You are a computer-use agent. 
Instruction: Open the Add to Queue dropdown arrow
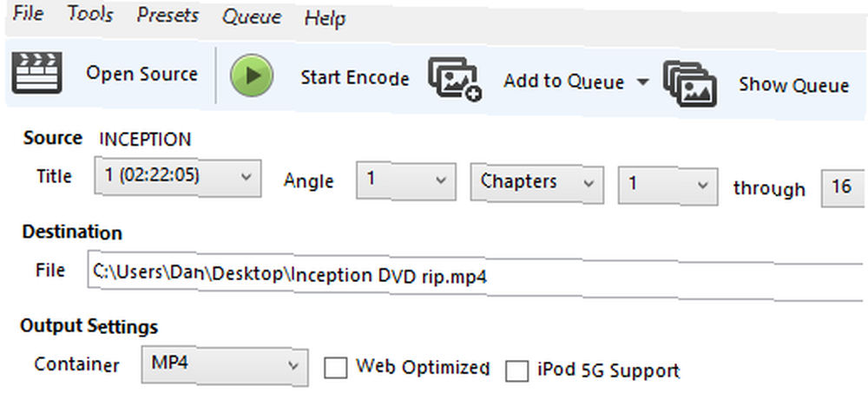(642, 82)
